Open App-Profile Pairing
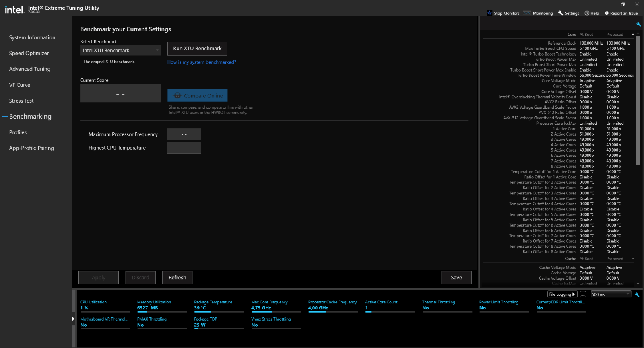644x348 pixels. pyautogui.click(x=31, y=148)
